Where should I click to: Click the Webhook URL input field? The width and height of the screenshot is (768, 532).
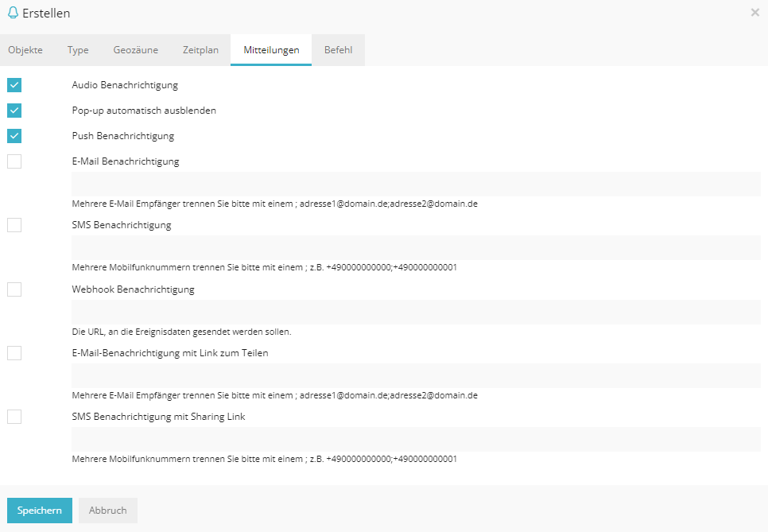coord(415,312)
